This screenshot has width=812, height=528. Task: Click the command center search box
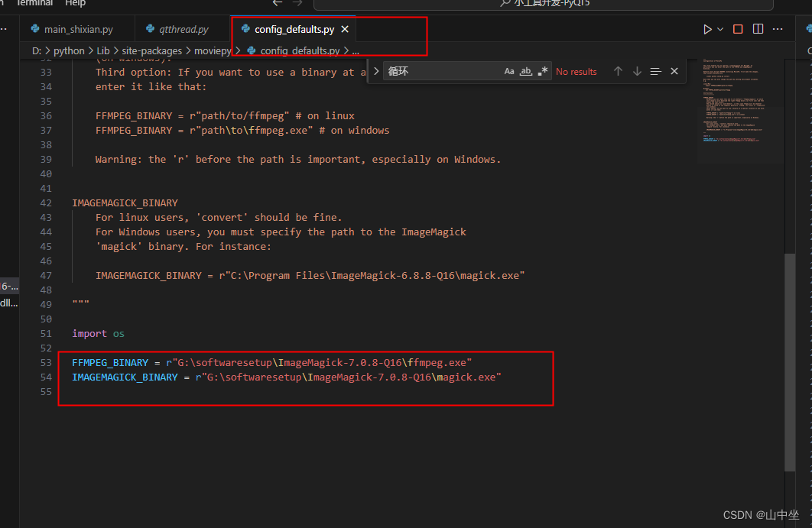pyautogui.click(x=543, y=4)
